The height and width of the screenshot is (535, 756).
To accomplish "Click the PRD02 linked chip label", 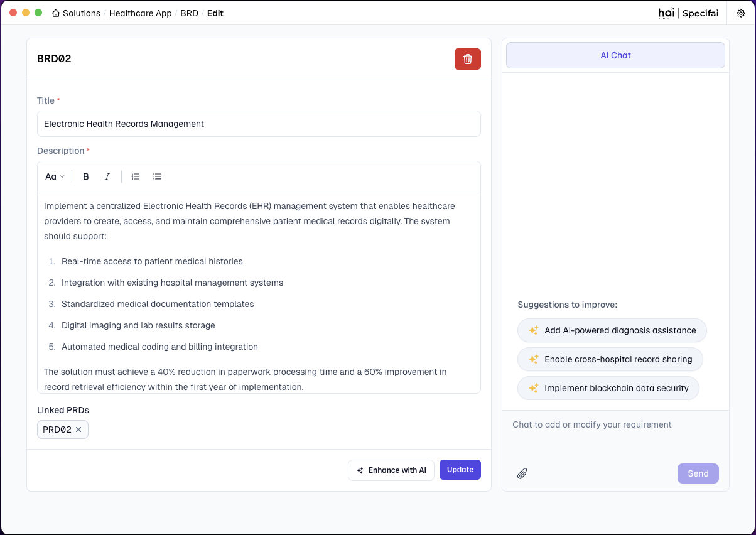I will tap(57, 430).
